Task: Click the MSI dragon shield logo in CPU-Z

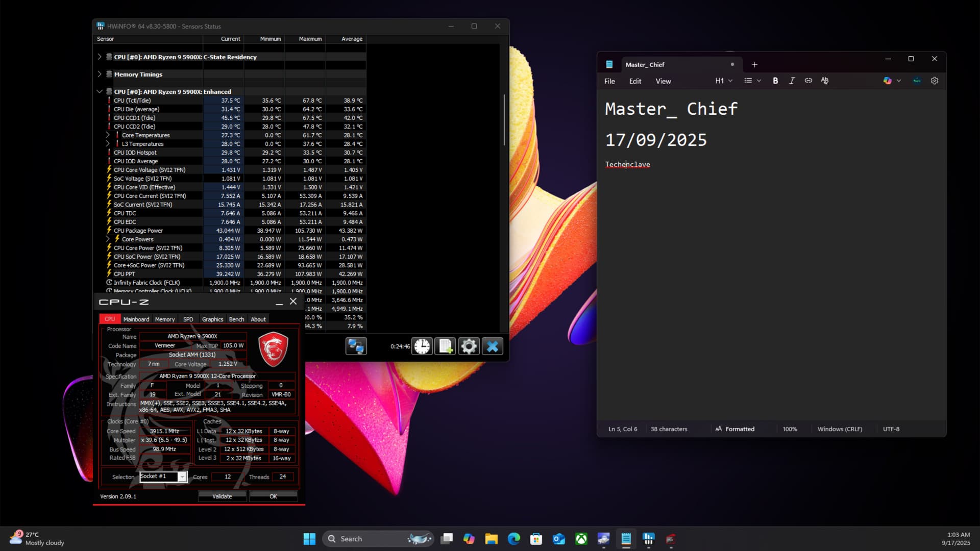Action: (x=273, y=349)
